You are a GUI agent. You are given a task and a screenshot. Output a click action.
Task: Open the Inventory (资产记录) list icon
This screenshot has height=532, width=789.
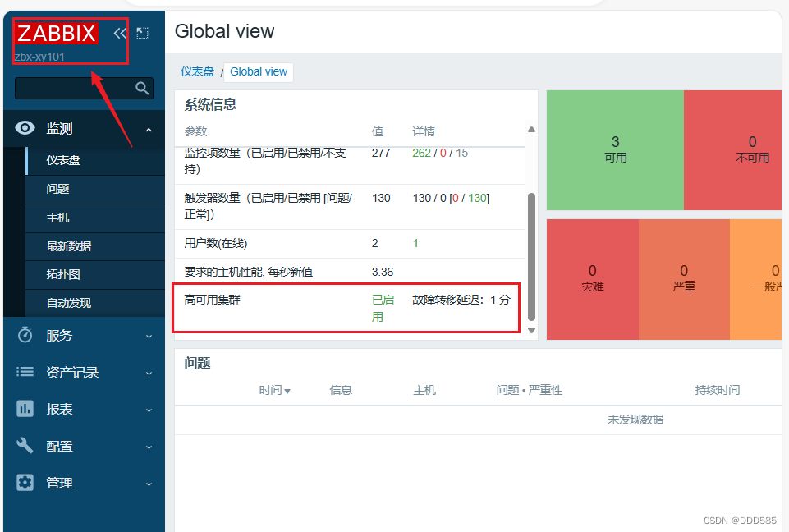24,372
